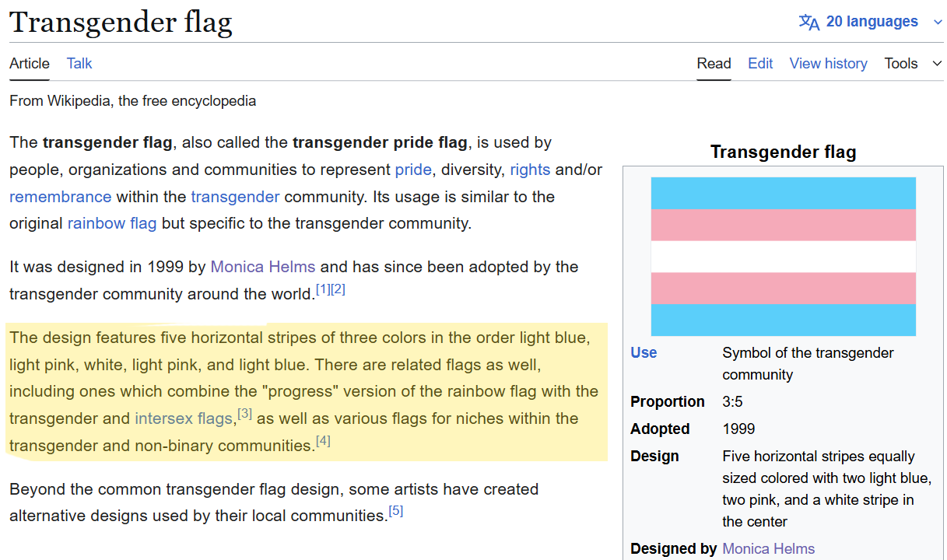Screen dimensions: 947x560
Task: Click the Design label in infobox
Action: click(x=654, y=457)
